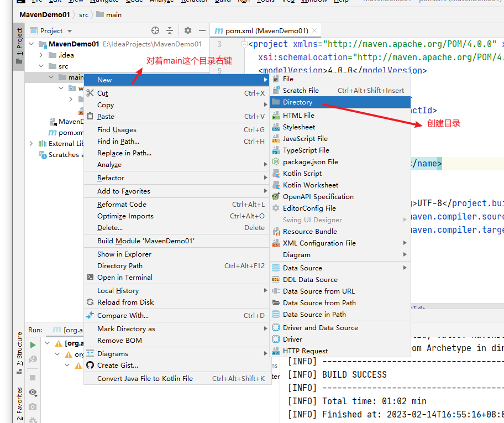504x423 pixels.
Task: Click the camera icon in Run toolbar
Action: (33, 406)
